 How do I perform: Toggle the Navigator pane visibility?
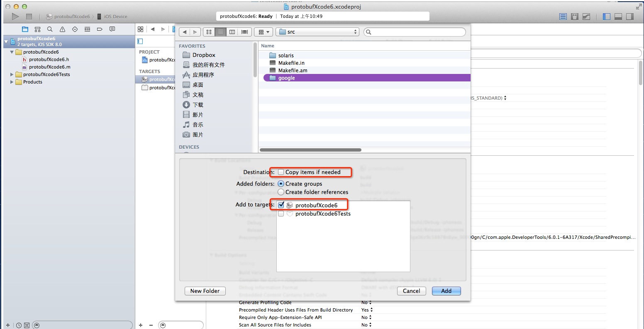607,17
